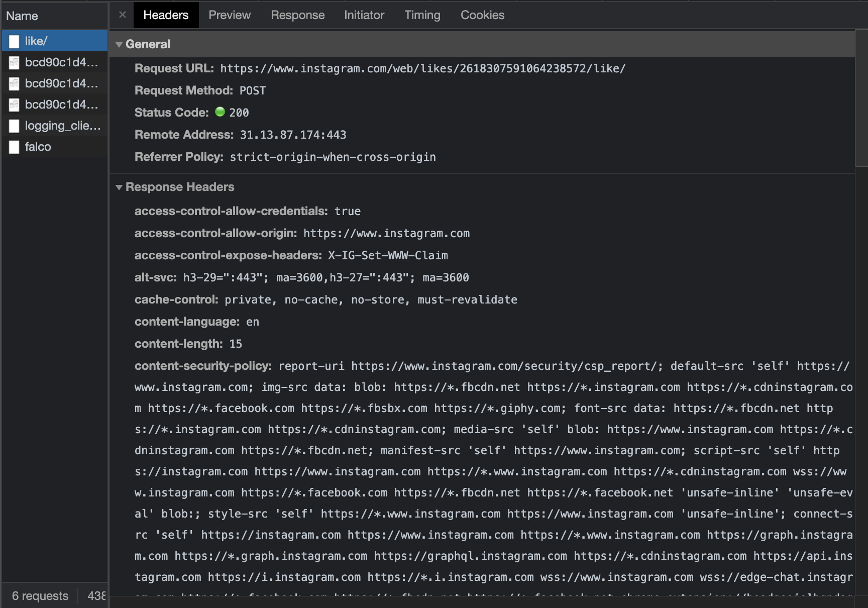Click the Response Headers section title
The width and height of the screenshot is (868, 608).
coord(180,187)
